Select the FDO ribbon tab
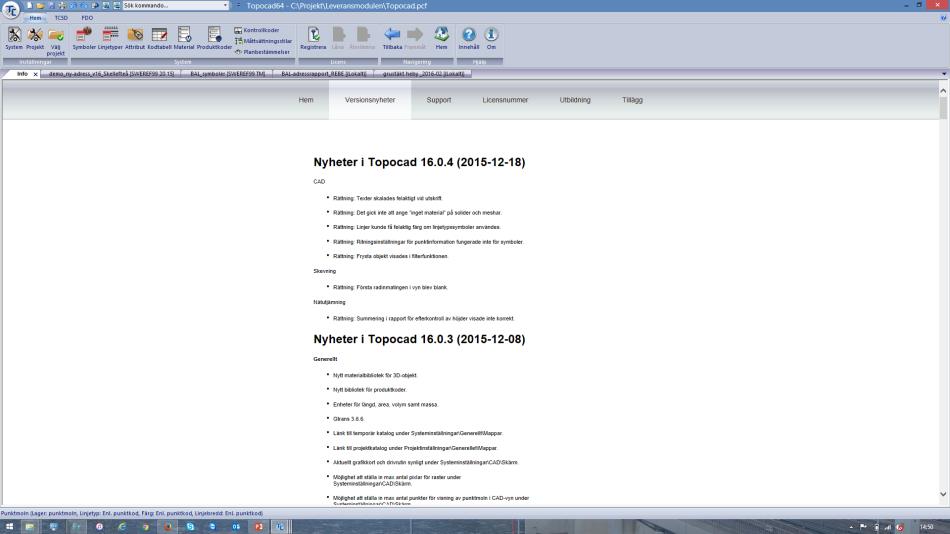The height and width of the screenshot is (534, 950). coord(87,18)
